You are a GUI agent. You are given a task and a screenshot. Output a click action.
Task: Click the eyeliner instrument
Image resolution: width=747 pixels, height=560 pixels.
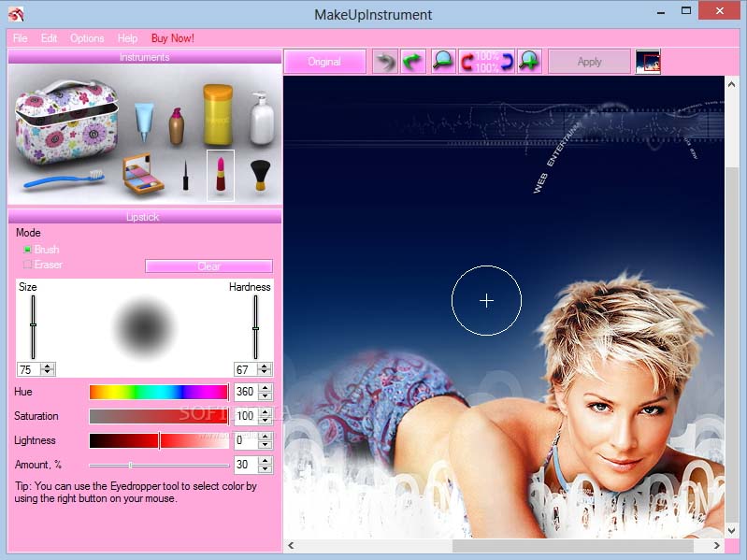pos(185,175)
